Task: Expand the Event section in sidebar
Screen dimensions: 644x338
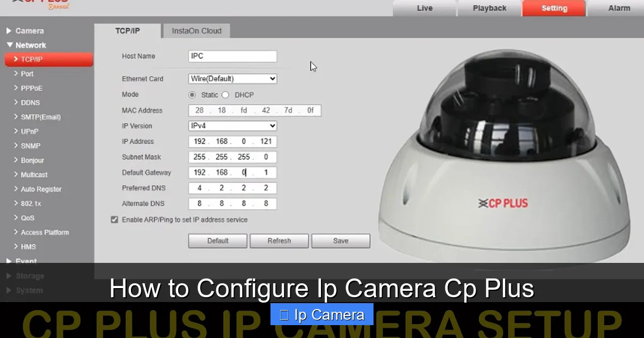Action: (x=22, y=262)
